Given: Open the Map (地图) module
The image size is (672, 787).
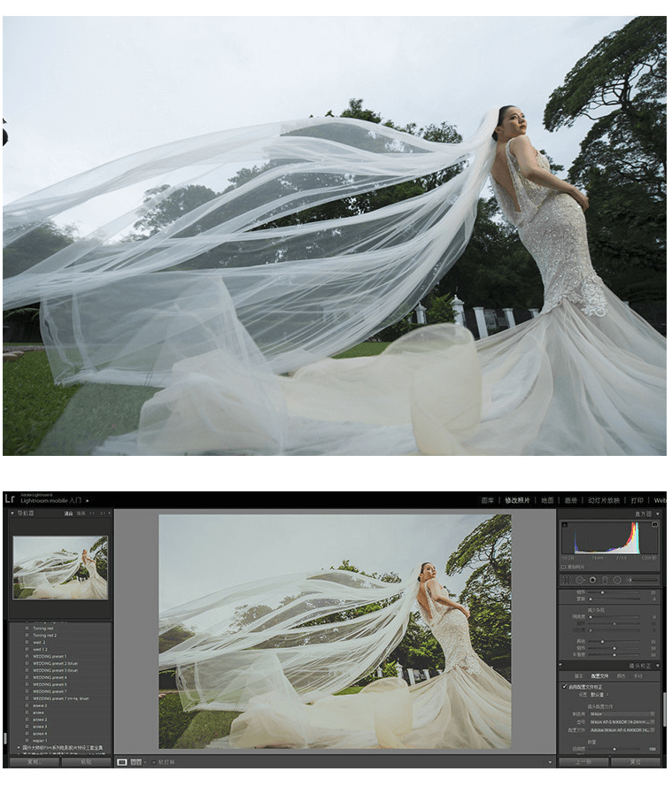Looking at the screenshot, I should [x=547, y=500].
